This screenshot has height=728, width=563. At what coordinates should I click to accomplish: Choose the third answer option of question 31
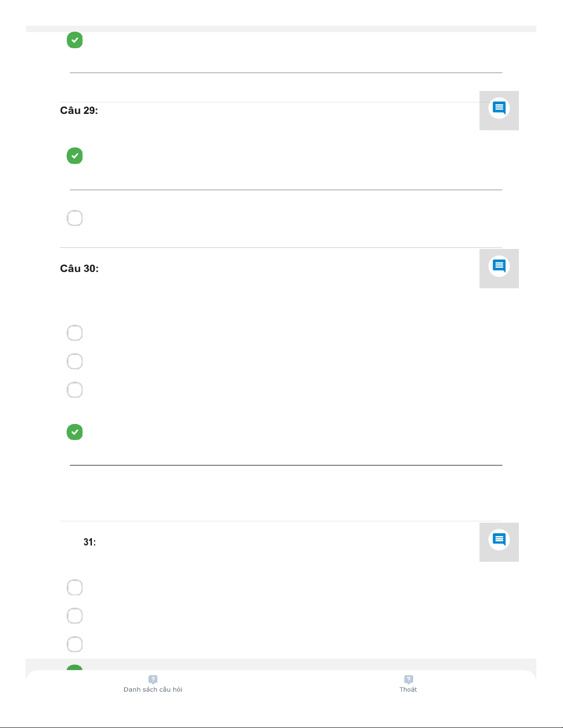[74, 644]
